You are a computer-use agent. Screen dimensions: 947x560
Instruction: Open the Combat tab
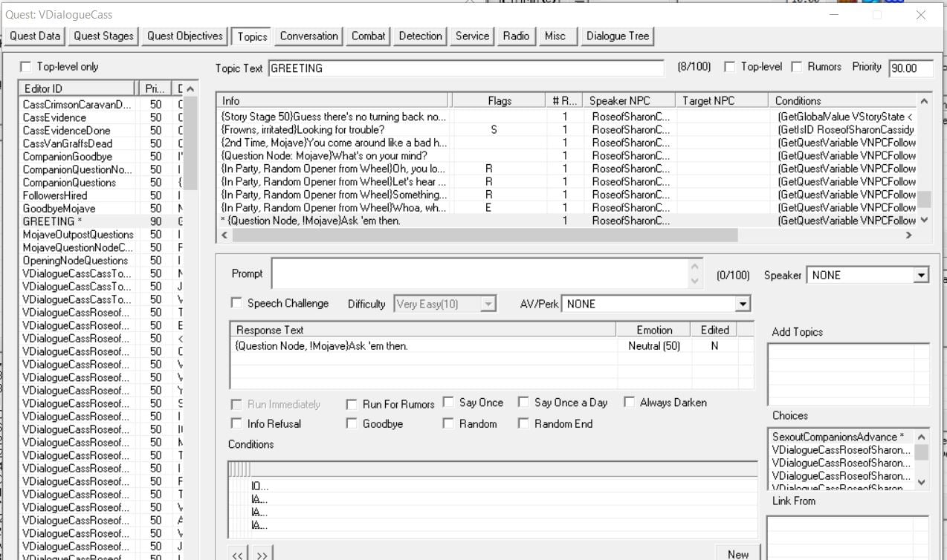pos(369,36)
